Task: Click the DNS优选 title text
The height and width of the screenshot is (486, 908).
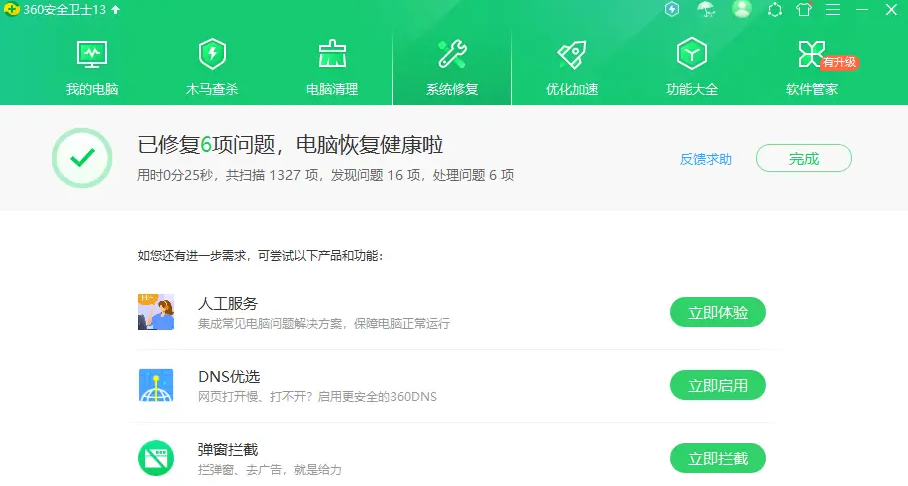Action: coord(229,377)
